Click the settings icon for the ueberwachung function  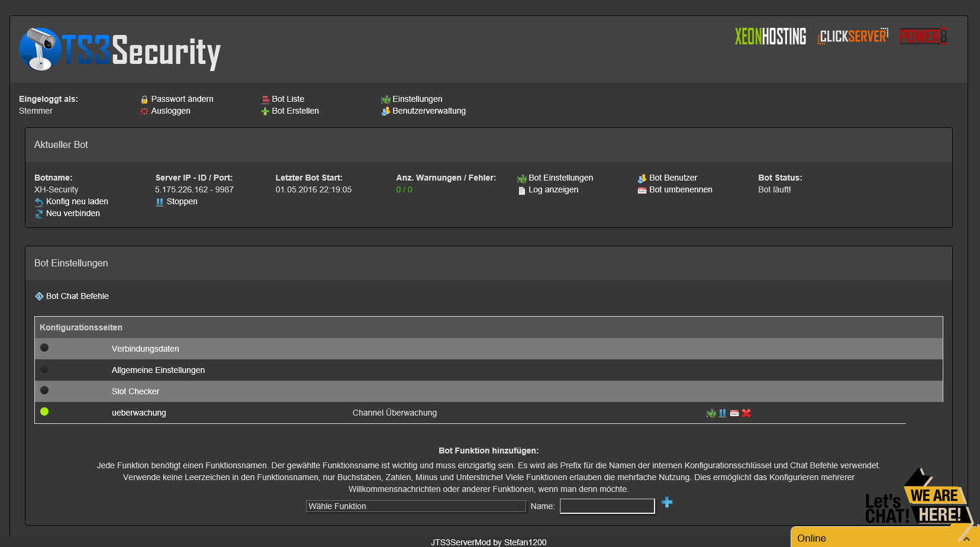click(711, 413)
